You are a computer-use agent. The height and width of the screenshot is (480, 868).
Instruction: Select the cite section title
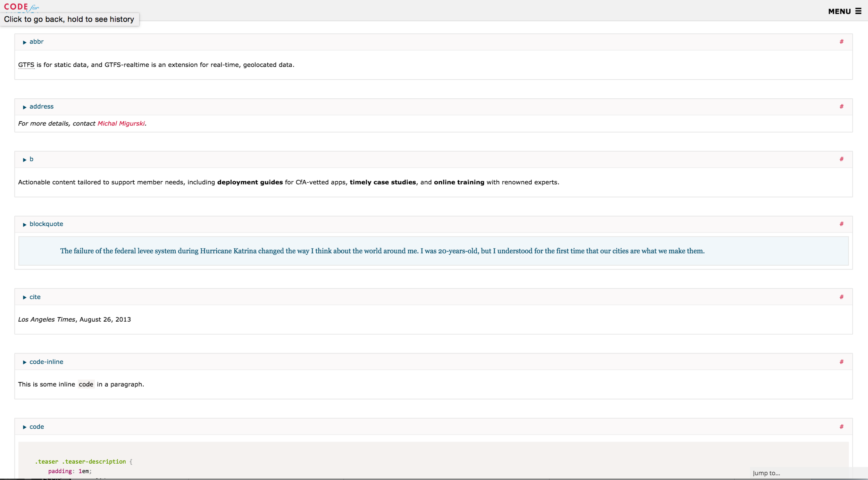(35, 297)
